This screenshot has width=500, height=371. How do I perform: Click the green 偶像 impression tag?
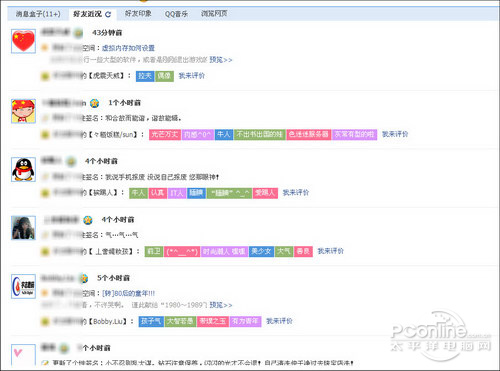164,76
